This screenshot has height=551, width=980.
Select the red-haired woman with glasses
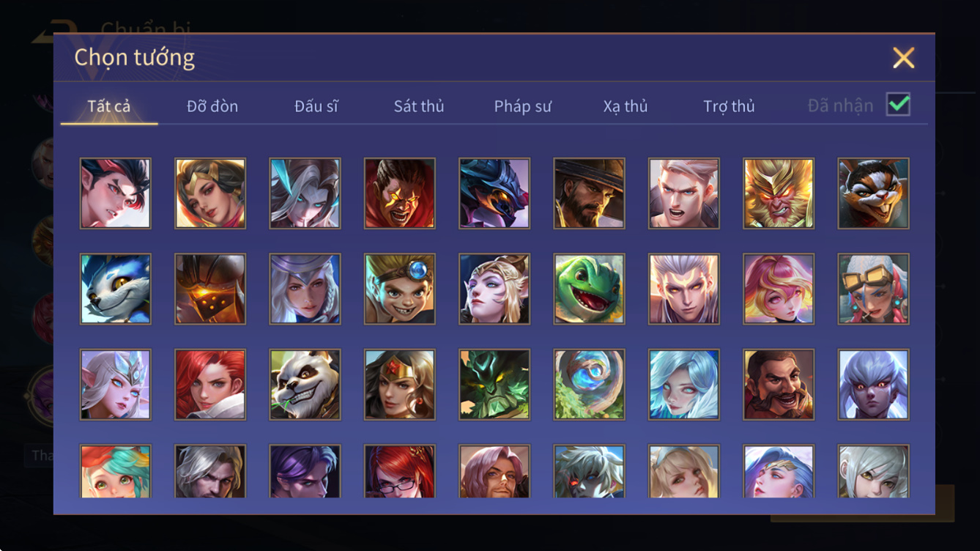point(400,471)
